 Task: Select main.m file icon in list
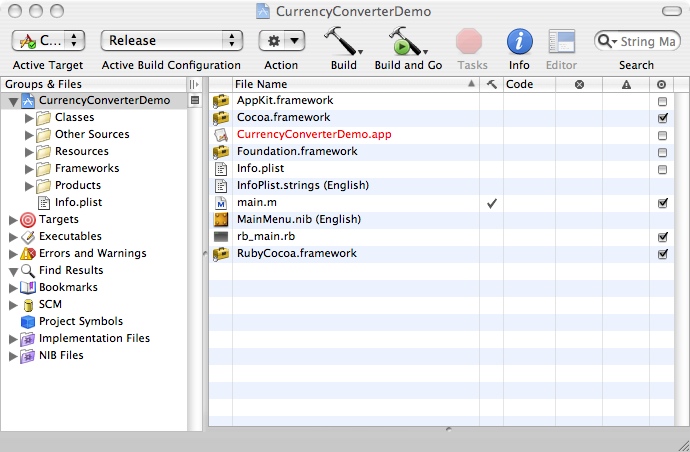click(x=220, y=203)
